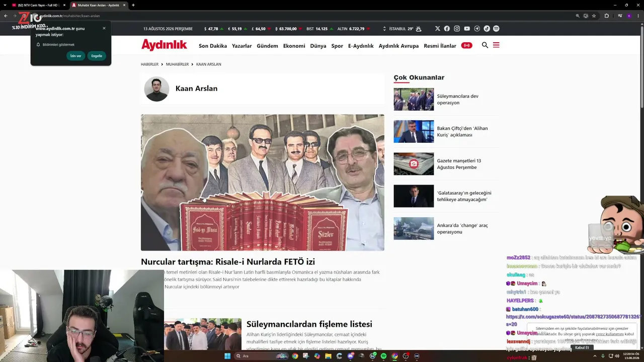Go to the HABERLER breadcrumb
The image size is (644, 362).
149,64
